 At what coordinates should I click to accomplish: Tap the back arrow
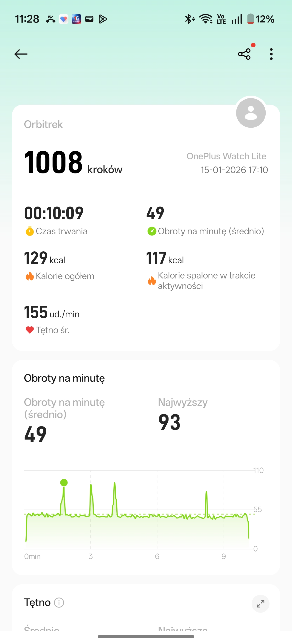point(21,54)
